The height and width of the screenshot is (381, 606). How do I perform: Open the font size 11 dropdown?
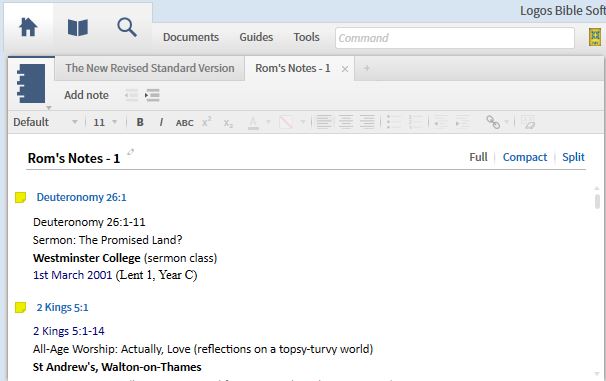(x=105, y=122)
